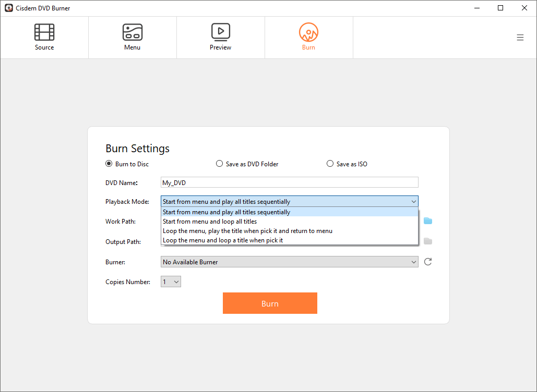Collapse the Playback Mode dropdown
The image size is (537, 392).
[x=413, y=201]
